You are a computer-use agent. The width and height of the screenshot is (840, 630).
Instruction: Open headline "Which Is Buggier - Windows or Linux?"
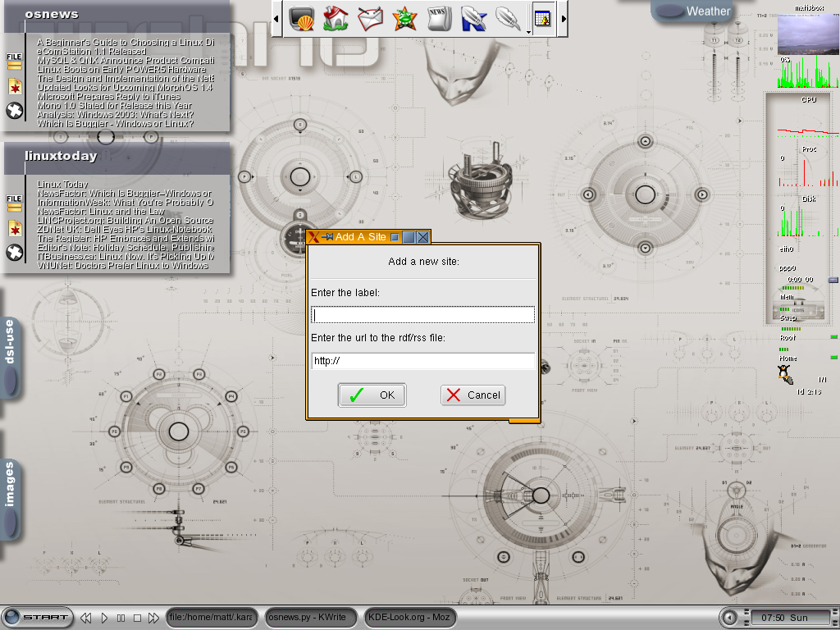tap(115, 124)
